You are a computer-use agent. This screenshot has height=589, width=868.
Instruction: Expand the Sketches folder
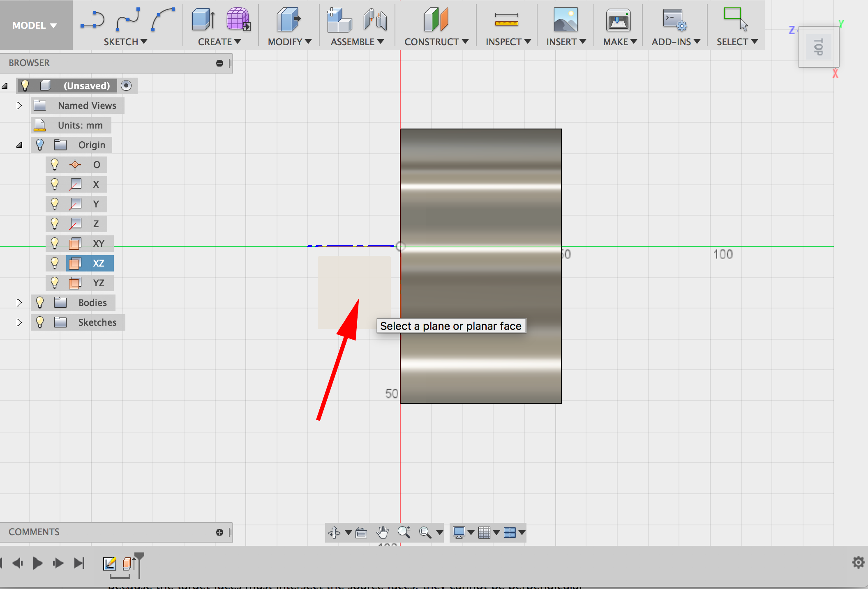coord(19,322)
